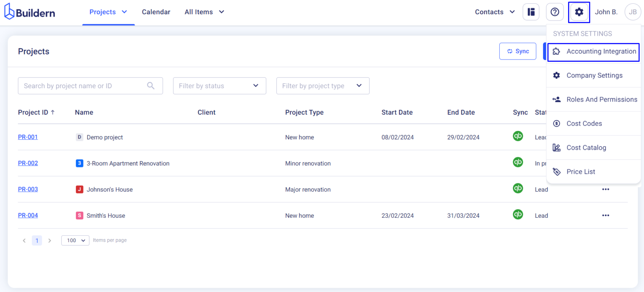
Task: Click the Cost Codes dollar icon
Action: coord(556,123)
